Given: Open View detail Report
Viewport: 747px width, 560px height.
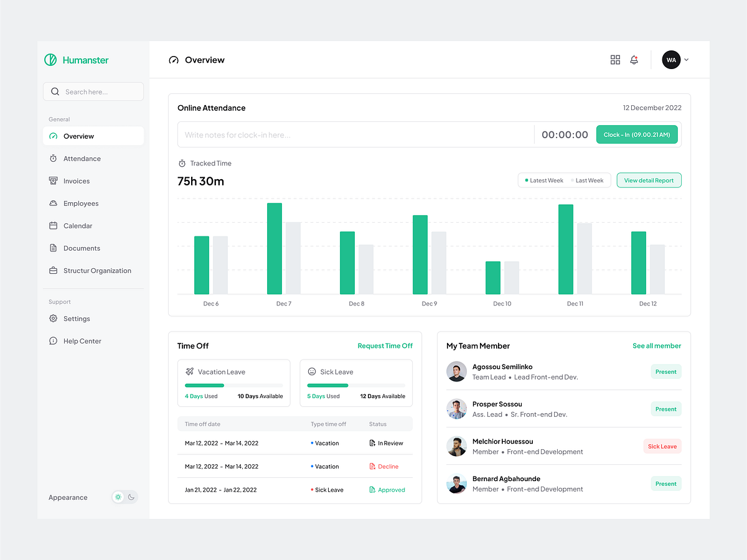Looking at the screenshot, I should coord(649,180).
